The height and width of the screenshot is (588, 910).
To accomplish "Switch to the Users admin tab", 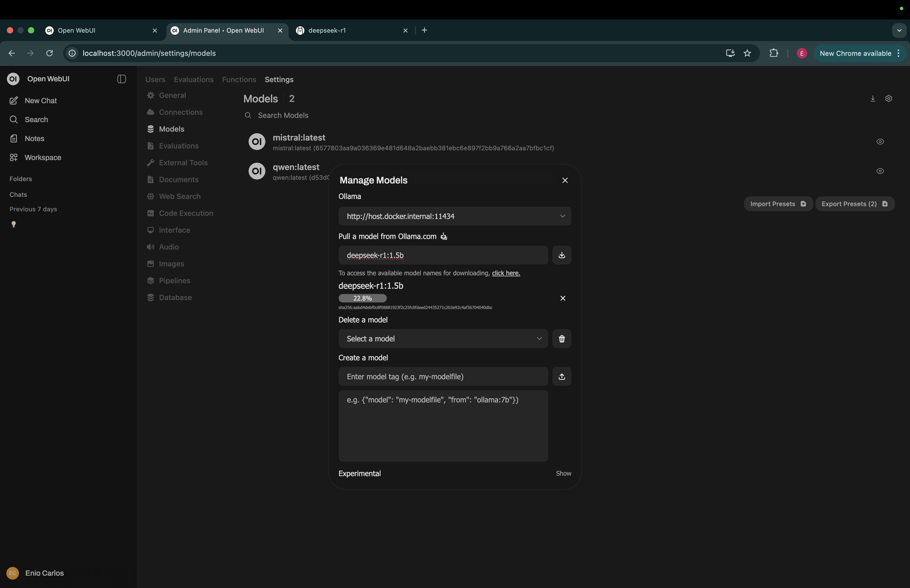I will (x=155, y=79).
